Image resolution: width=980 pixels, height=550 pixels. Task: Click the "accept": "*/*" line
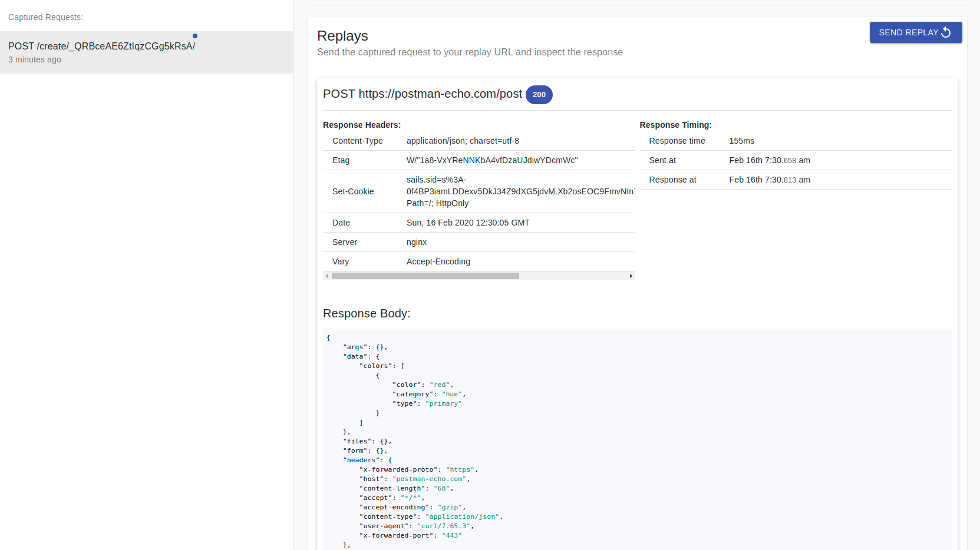(392, 498)
